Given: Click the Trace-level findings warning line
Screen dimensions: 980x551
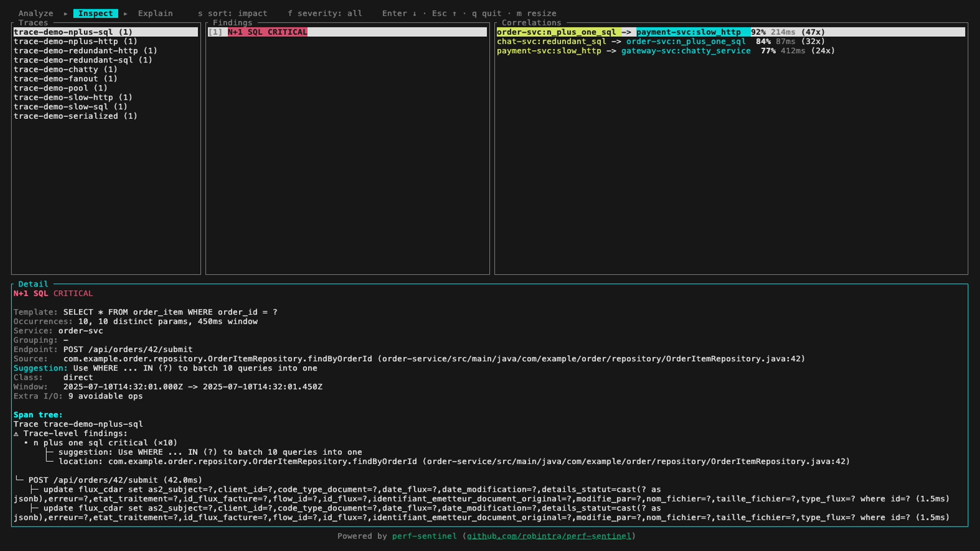Looking at the screenshot, I should pyautogui.click(x=70, y=433).
